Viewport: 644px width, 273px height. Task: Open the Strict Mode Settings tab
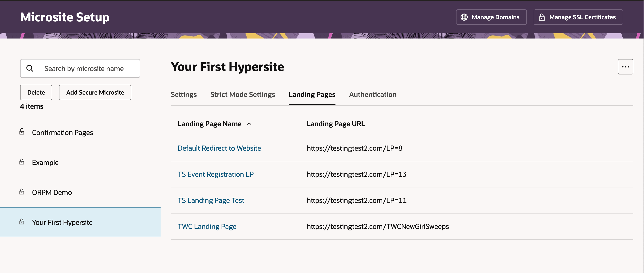pyautogui.click(x=242, y=94)
